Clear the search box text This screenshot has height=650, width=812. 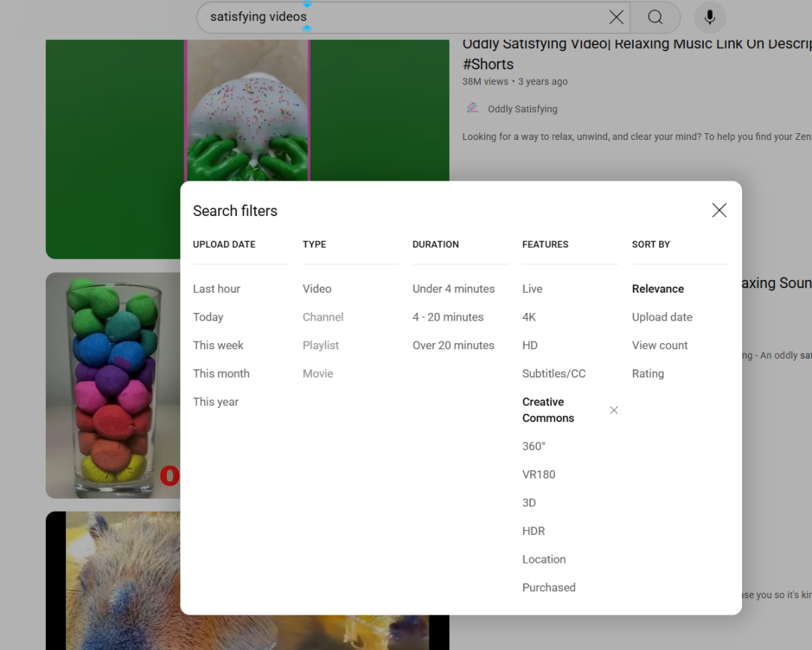616,17
